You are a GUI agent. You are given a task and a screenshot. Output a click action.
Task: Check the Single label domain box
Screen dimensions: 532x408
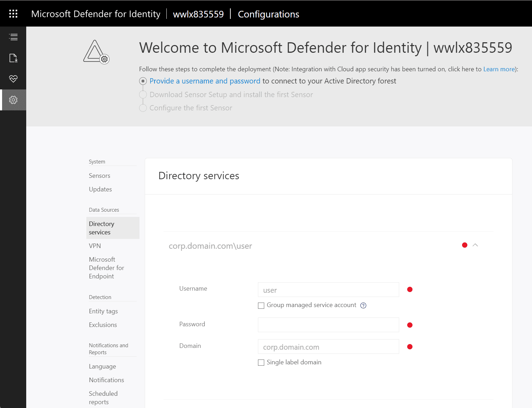coord(261,363)
